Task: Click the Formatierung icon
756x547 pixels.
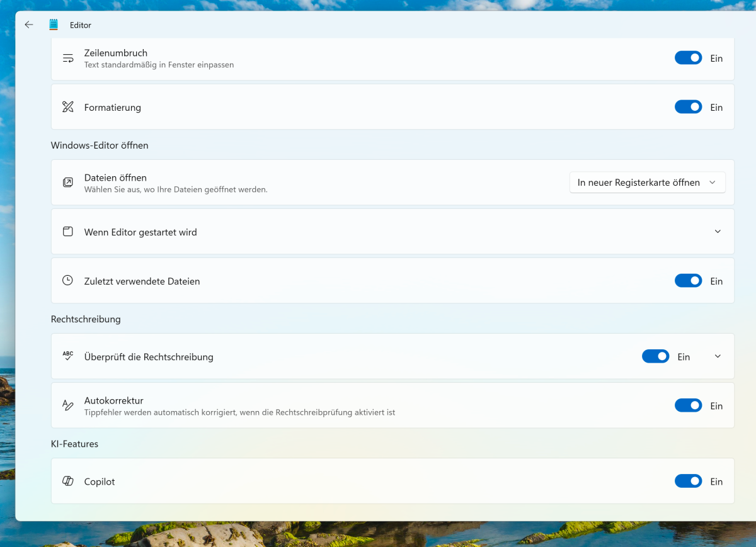Action: [68, 107]
